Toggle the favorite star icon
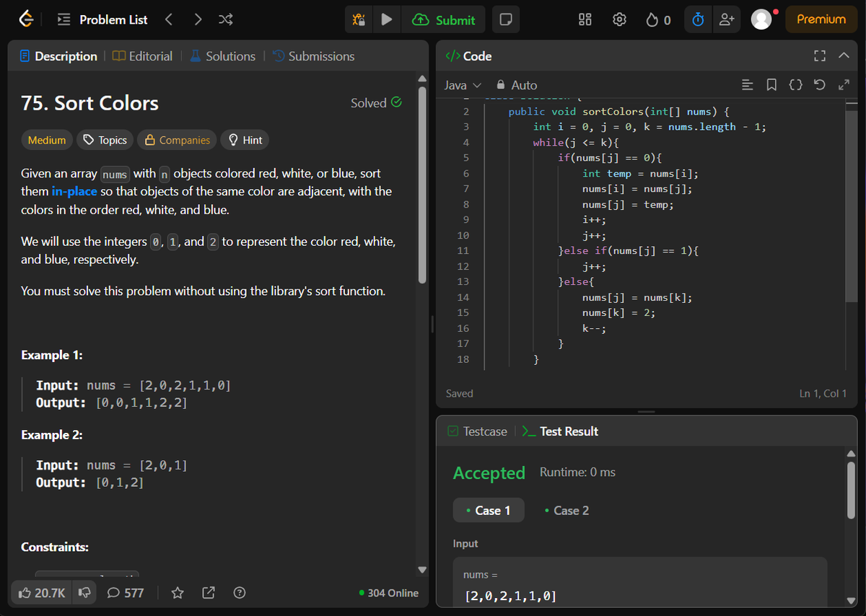 (x=178, y=593)
